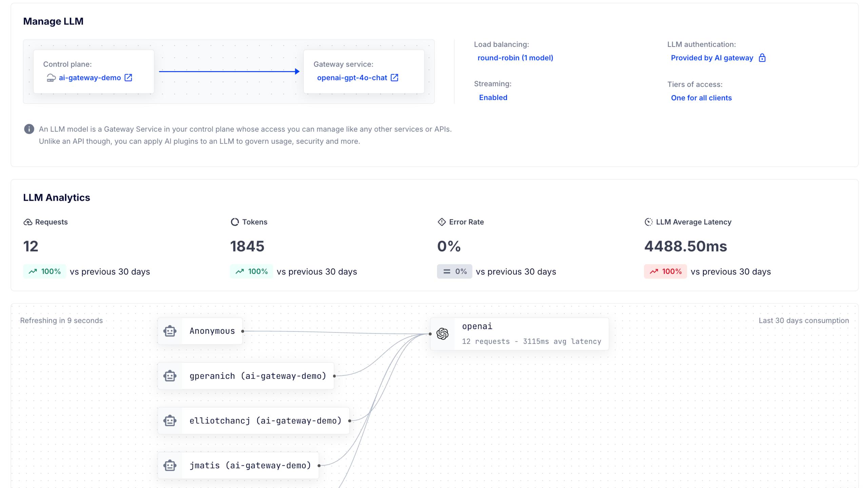Click the red 100% latency change badge
868x488 pixels.
(665, 271)
